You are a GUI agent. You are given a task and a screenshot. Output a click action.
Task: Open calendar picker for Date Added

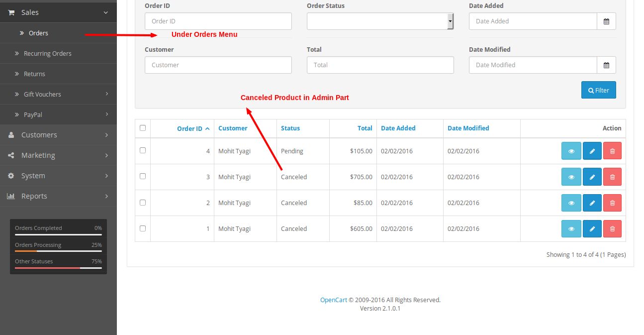click(x=606, y=21)
